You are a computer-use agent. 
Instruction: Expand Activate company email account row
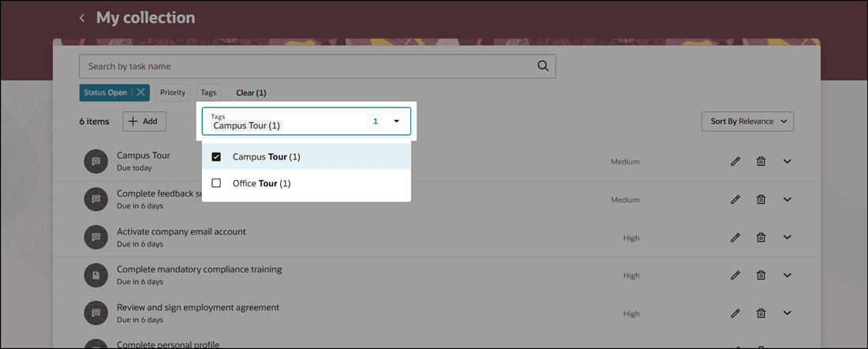[x=788, y=238]
